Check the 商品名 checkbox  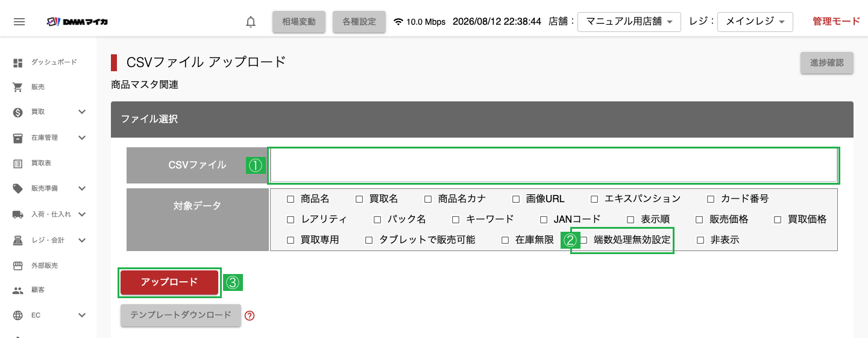pos(291,199)
